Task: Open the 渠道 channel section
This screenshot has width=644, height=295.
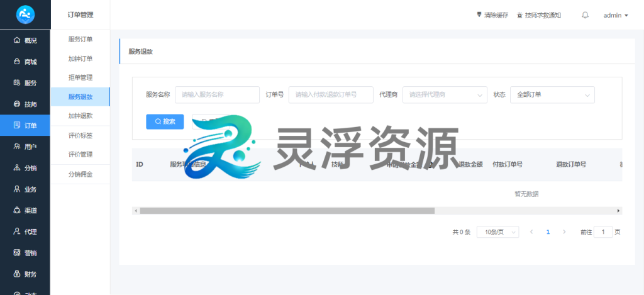Action: [x=25, y=210]
